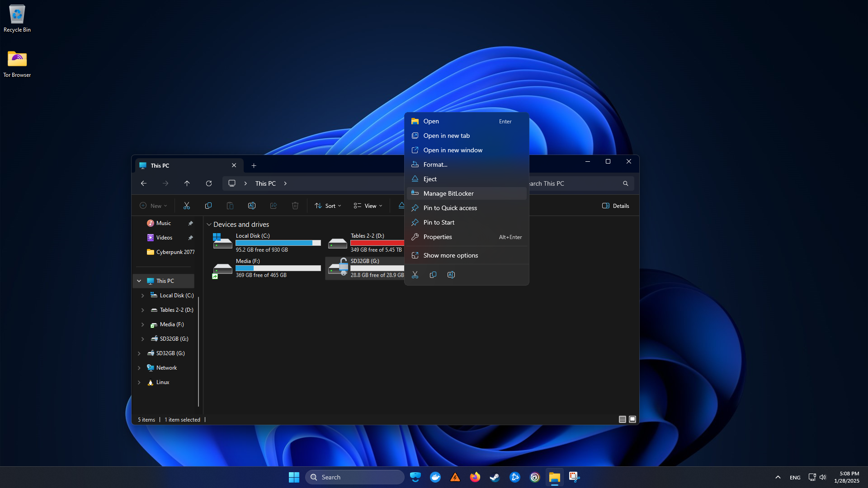Screen dimensions: 868x488
Task: Click the Windows Start button
Action: [294, 477]
